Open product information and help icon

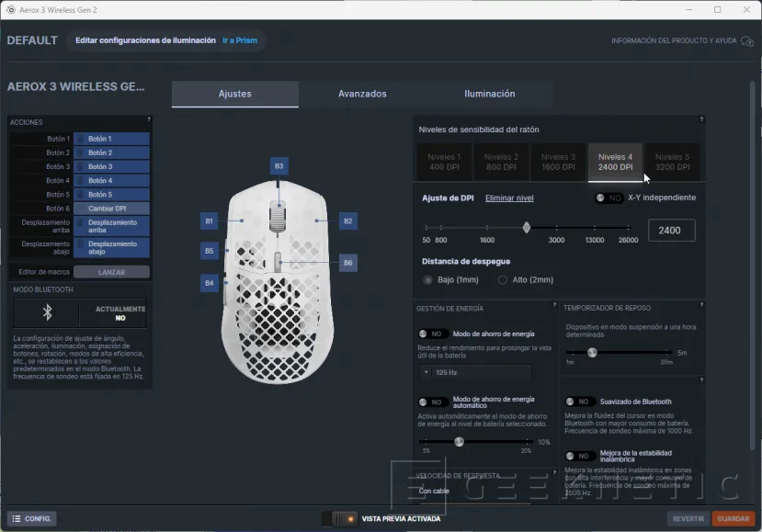pyautogui.click(x=747, y=41)
